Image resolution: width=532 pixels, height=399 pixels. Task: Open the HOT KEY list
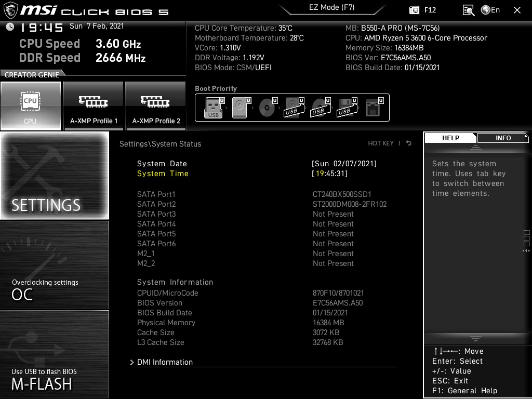381,143
